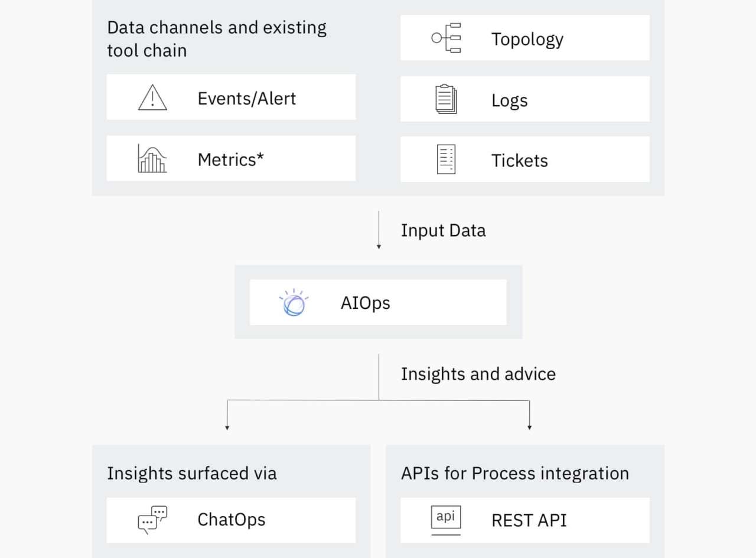Choose the Tickets box label
756x558 pixels.
point(520,161)
